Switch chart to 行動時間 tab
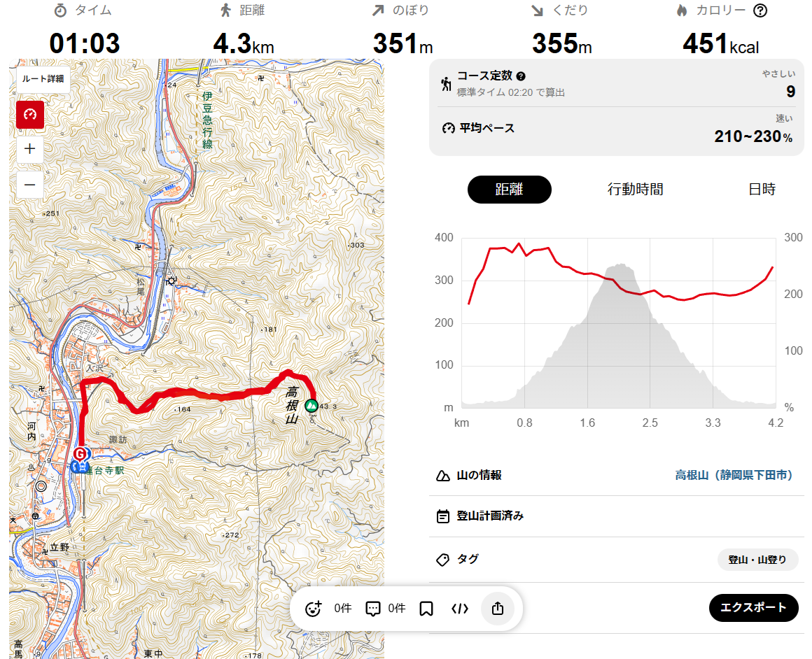The image size is (812, 659). click(635, 190)
